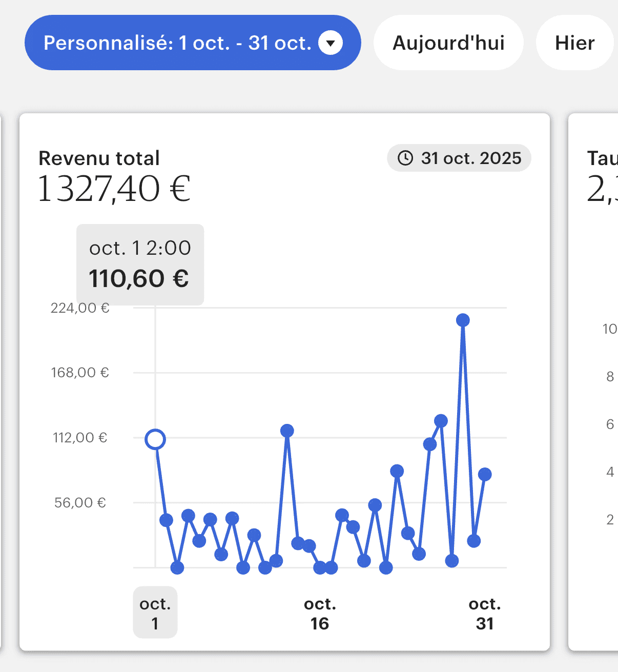Image resolution: width=618 pixels, height=672 pixels.
Task: Click the 56,00 € axis value
Action: click(80, 502)
